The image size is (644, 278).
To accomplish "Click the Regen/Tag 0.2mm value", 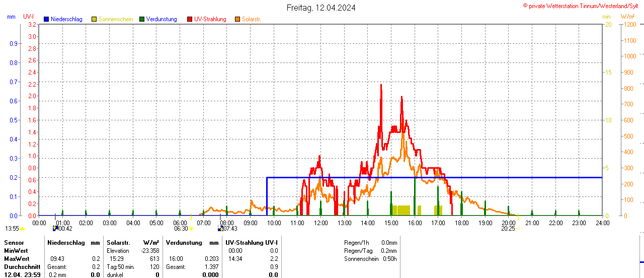I will tap(389, 251).
